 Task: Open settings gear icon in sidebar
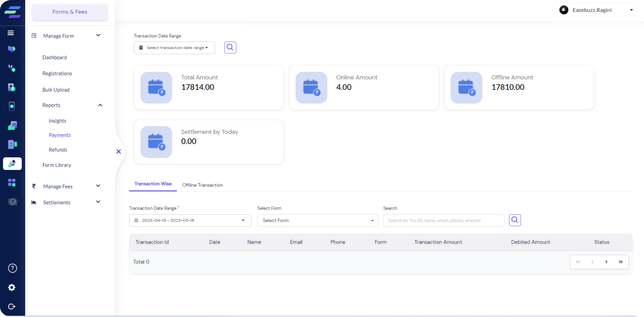(12, 287)
